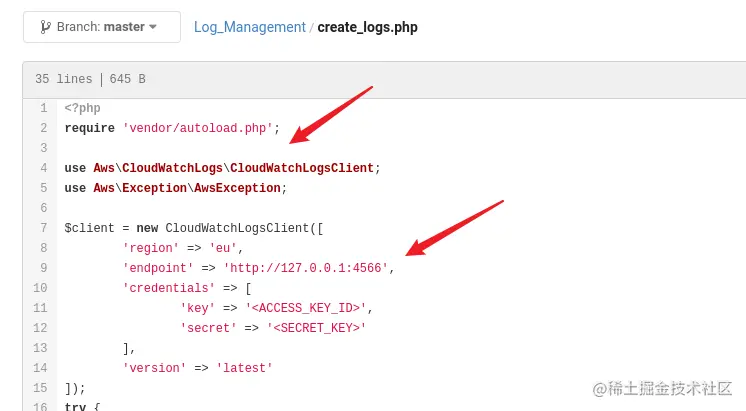Screen dimensions: 746x411
Task: Click the '<?php' opening tag
Action: 82,108
